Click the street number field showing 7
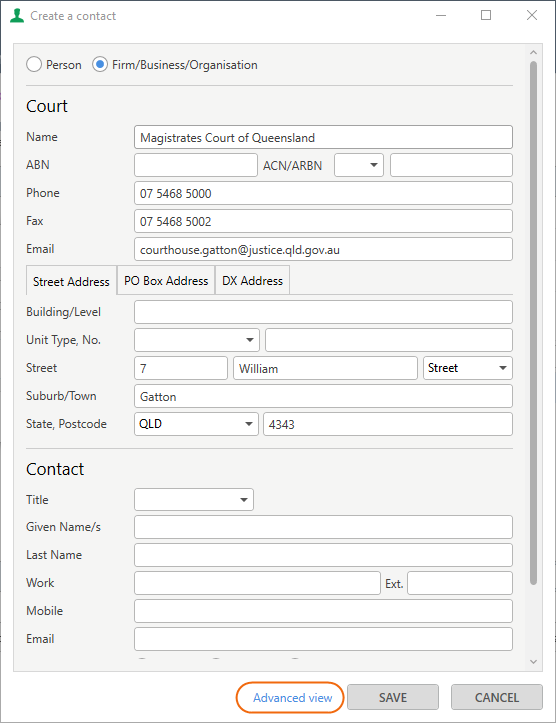 coord(181,368)
